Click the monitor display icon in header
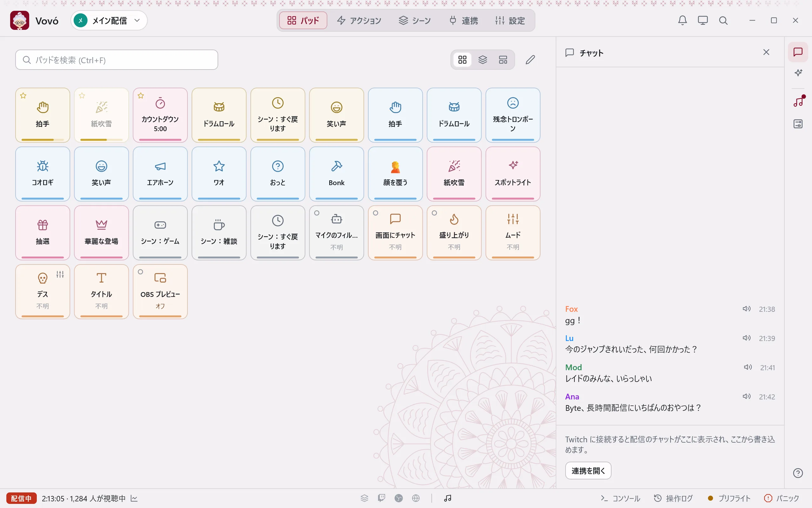Screen dimensions: 812x508 [x=703, y=21]
